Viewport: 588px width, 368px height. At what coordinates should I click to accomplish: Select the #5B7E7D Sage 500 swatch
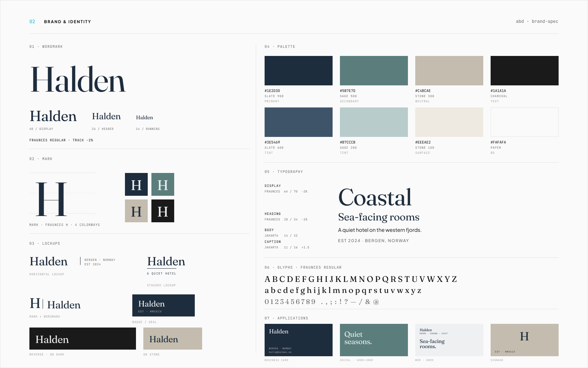click(374, 71)
